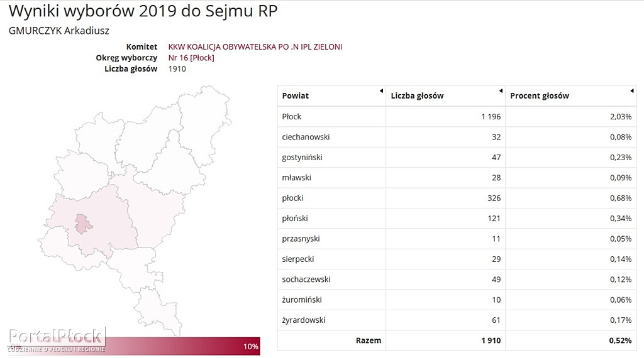
Task: Open the KKW Koalicja Obywatelska committee link
Action: (255, 46)
